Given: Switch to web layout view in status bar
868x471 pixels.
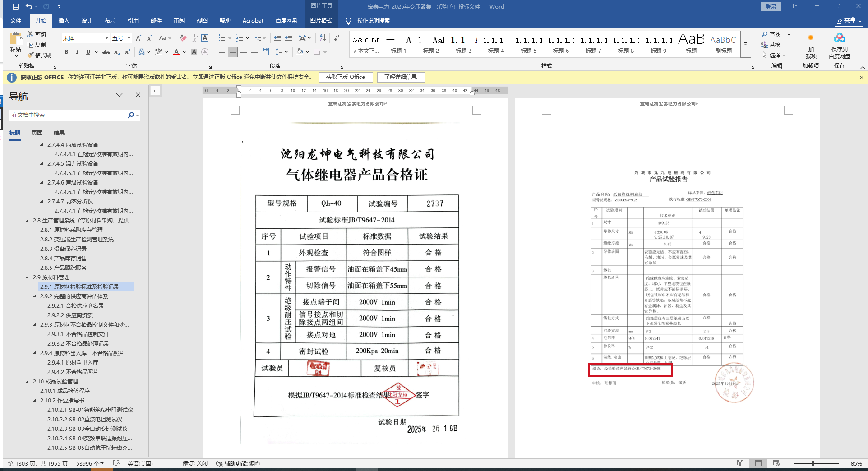Looking at the screenshot, I should pyautogui.click(x=776, y=463).
